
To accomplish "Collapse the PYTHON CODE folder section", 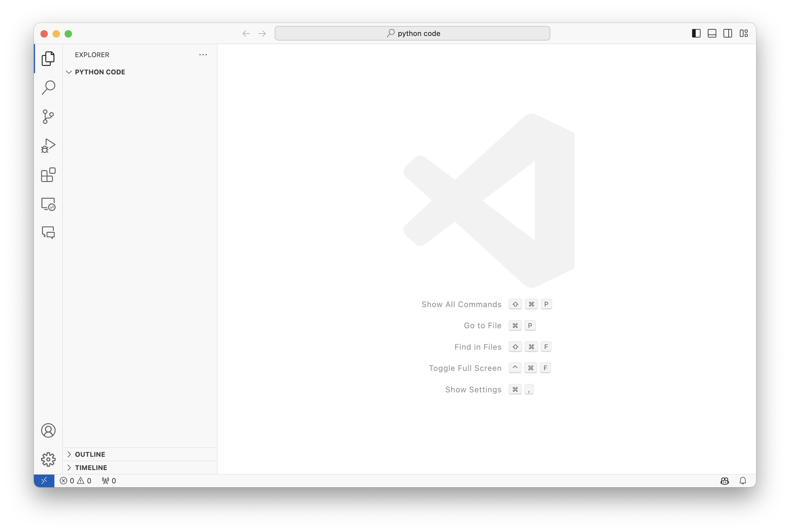I will 100,72.
